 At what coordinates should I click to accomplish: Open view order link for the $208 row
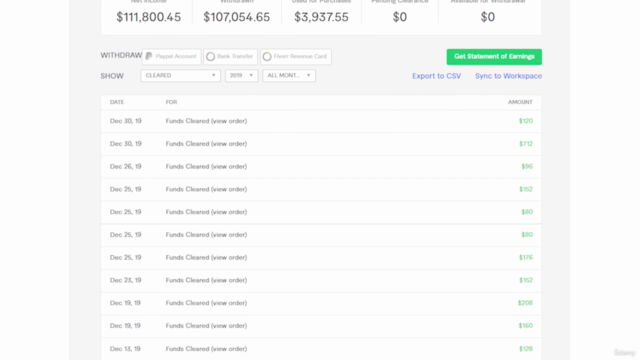(x=229, y=303)
